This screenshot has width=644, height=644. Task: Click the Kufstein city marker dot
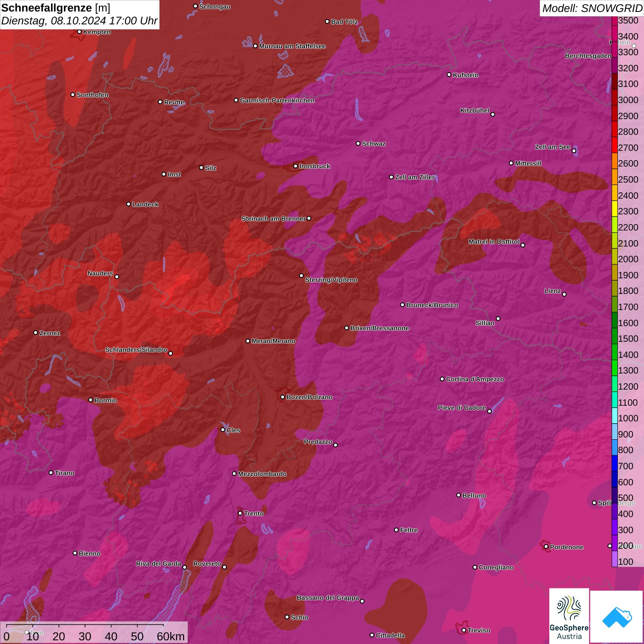click(449, 75)
